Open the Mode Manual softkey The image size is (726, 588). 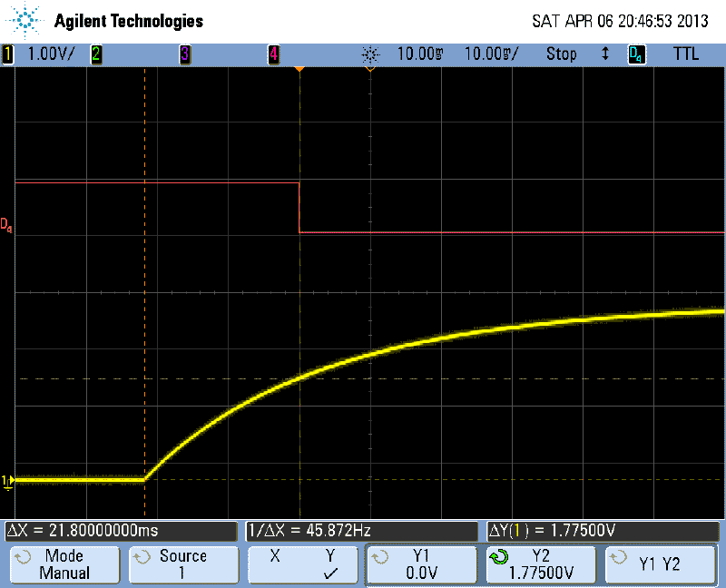coord(64,564)
